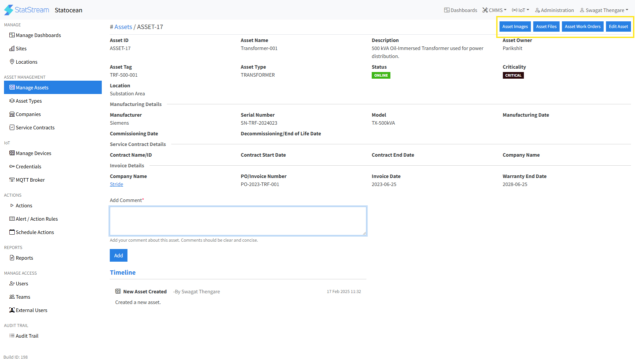Click the Service Contracts icon
The image size is (635, 364).
(12, 127)
